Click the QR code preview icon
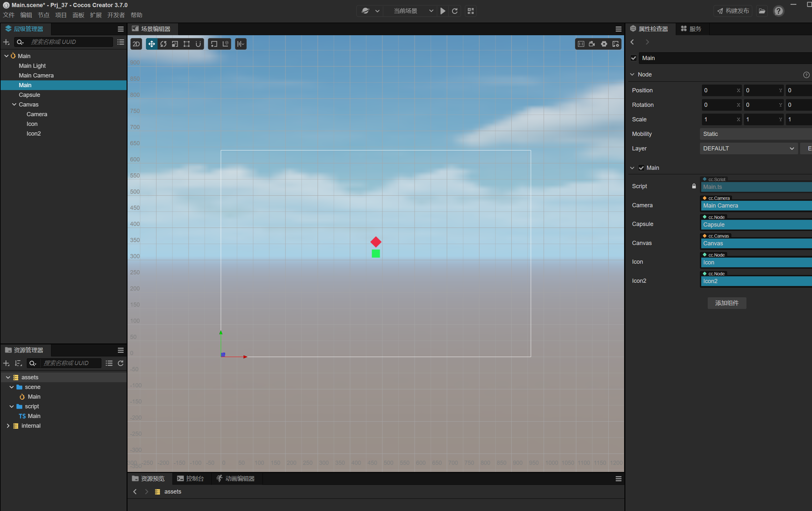Viewport: 812px width, 511px height. [x=470, y=11]
